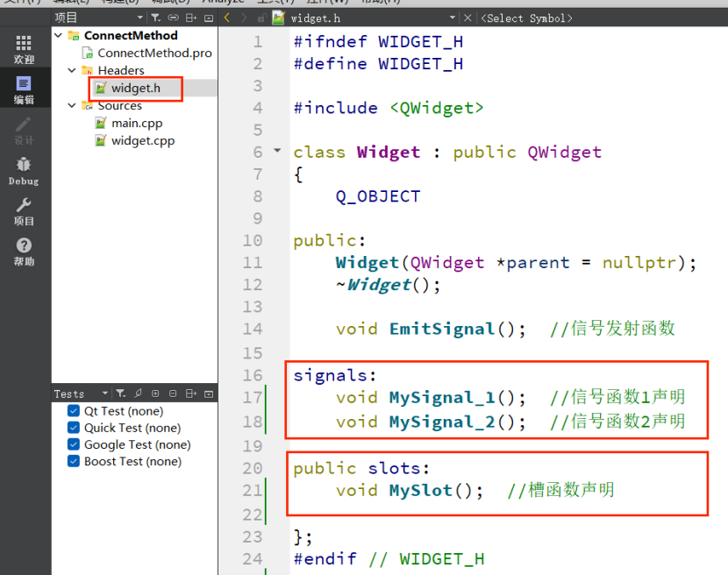This screenshot has width=728, height=575.
Task: Go forward with right arrow in editor toolbar
Action: [244, 18]
